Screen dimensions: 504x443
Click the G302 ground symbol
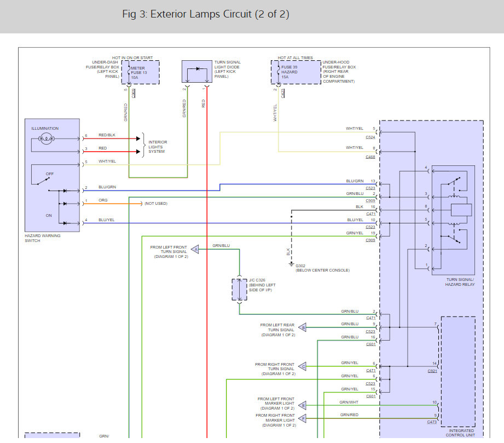pyautogui.click(x=292, y=264)
